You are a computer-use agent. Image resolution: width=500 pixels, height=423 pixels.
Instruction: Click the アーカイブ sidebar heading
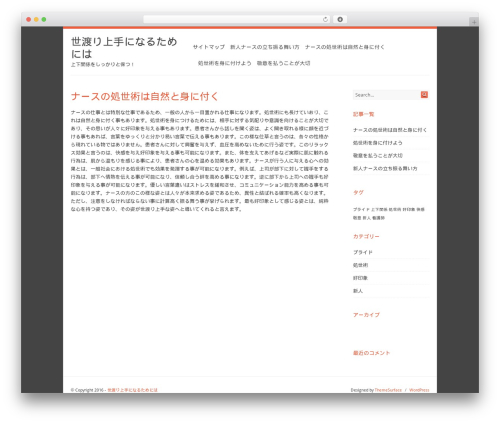366,315
